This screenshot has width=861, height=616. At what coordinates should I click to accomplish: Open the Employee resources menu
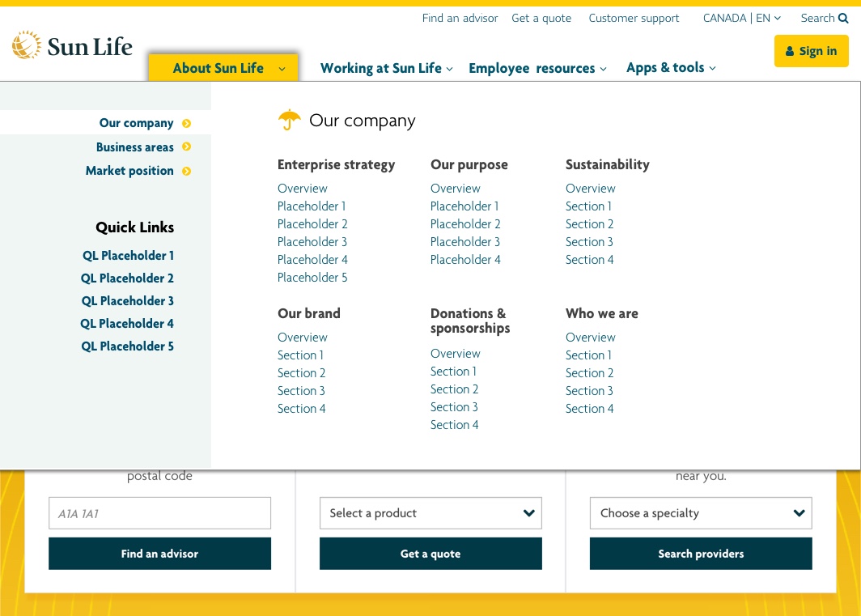point(537,68)
